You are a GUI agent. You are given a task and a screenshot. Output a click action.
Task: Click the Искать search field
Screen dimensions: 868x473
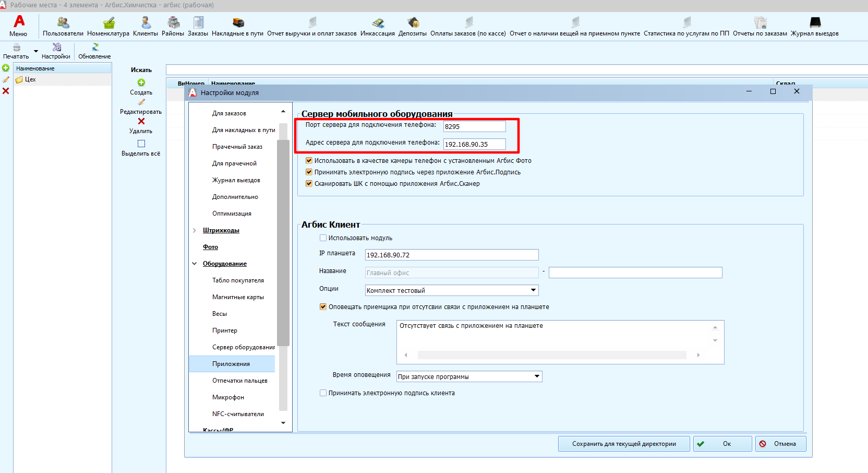(x=516, y=70)
